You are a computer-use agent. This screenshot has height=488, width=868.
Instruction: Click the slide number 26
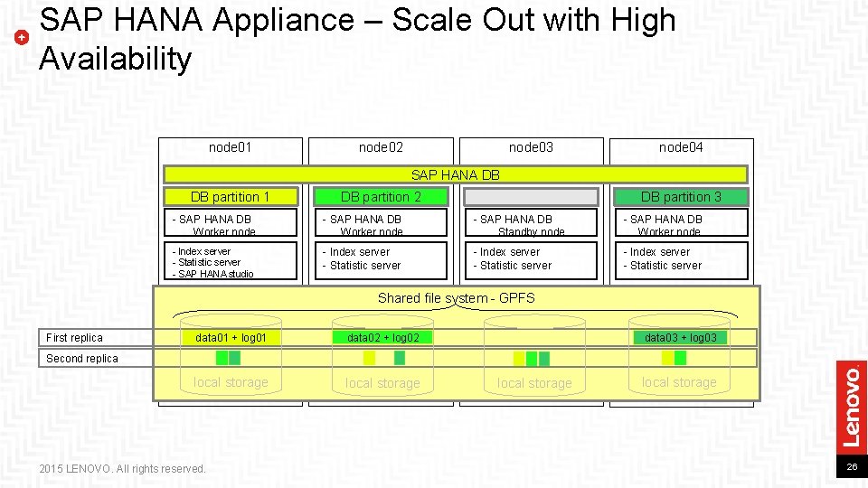852,467
